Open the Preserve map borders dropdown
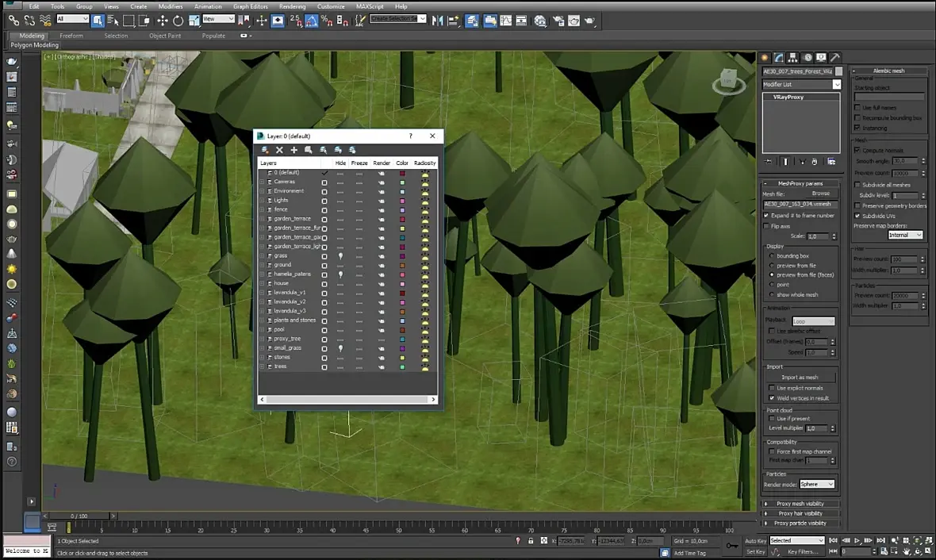Viewport: 936px width, 560px height. pos(905,235)
